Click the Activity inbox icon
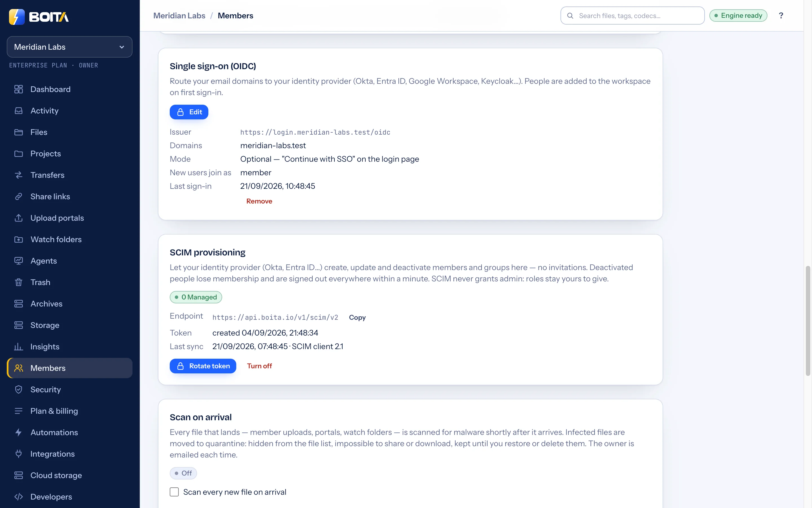812x508 pixels. pos(18,111)
